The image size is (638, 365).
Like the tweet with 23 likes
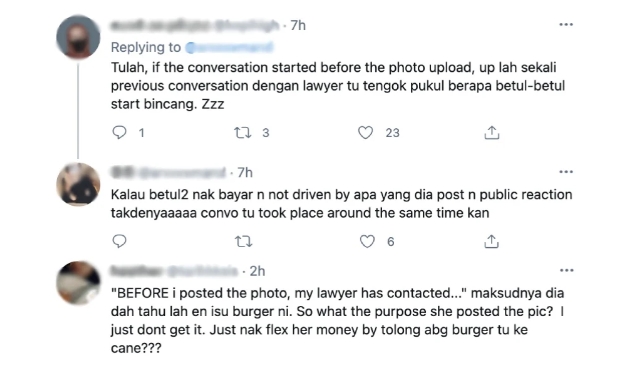(x=365, y=133)
